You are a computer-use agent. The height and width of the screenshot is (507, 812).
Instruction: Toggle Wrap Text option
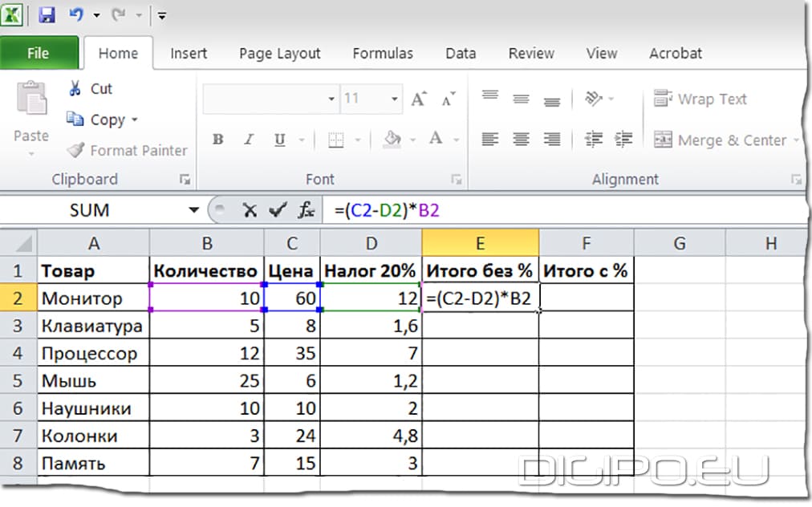tap(700, 99)
